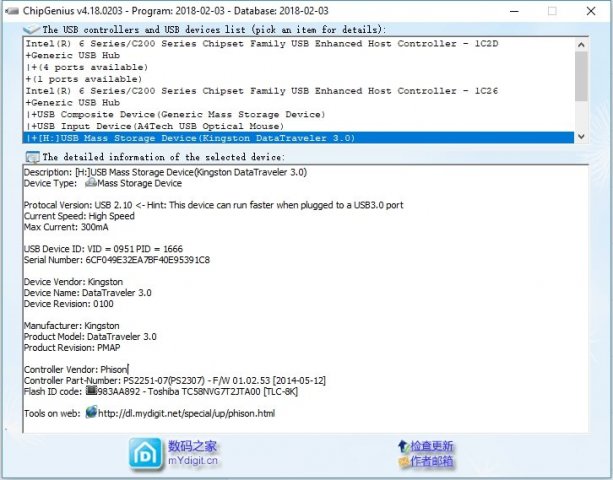Click the mYdigit house logo icon
The image size is (613, 480).
[x=143, y=452]
